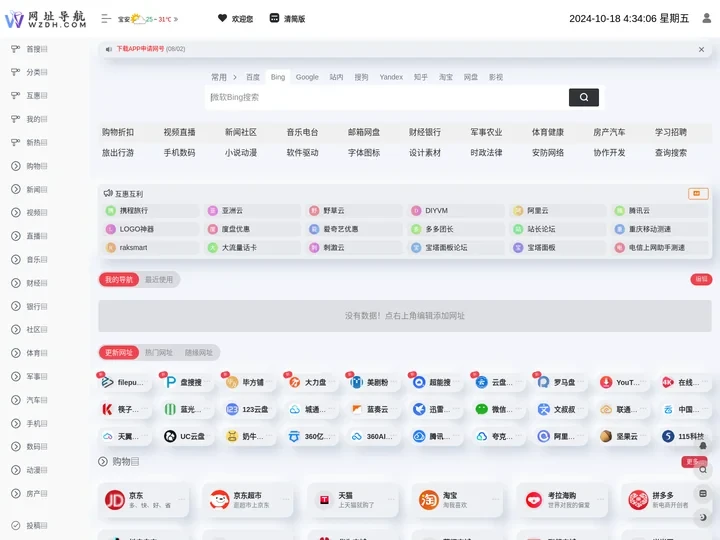Open the filepu... site shortcut
Viewport: 720px width, 540px height.
tap(125, 382)
